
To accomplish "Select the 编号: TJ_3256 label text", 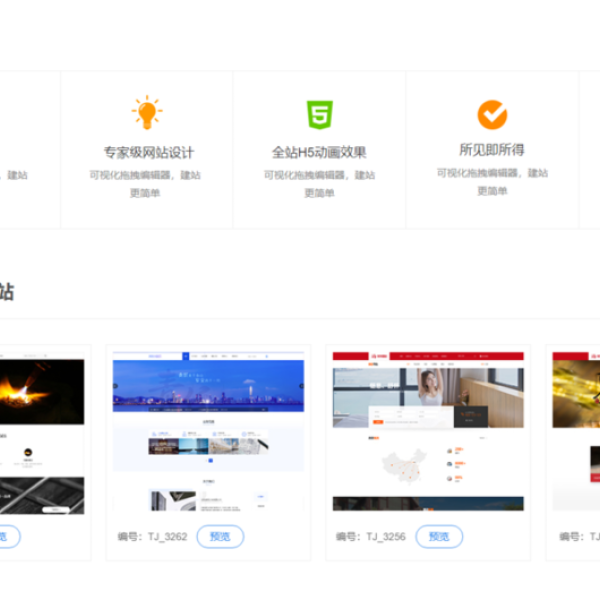I will click(x=371, y=537).
